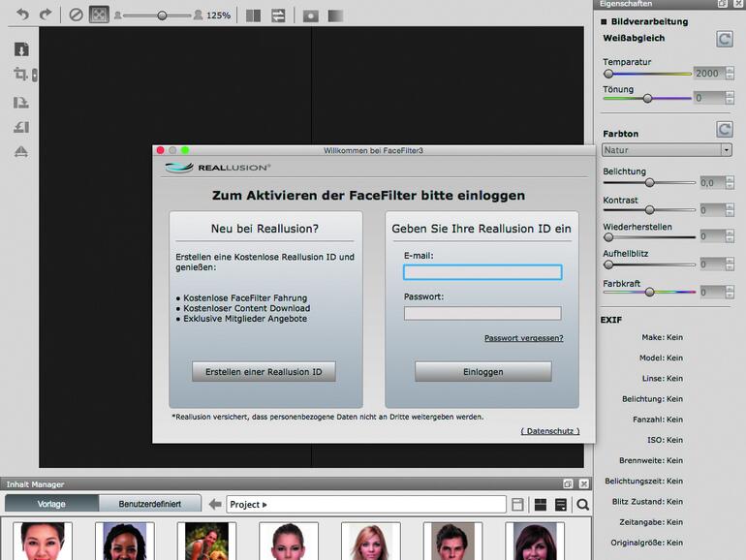Click the Project path breadcrumb field
This screenshot has width=746, height=560.
tap(366, 505)
